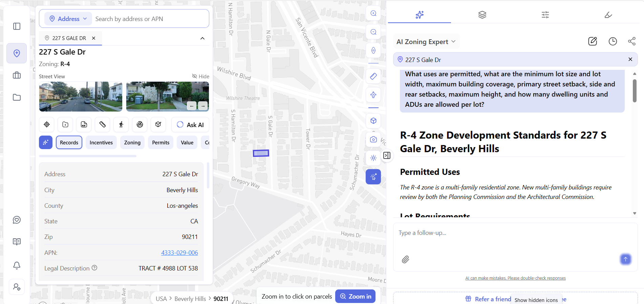644x304 pixels.
Task: Select the Incentives tab
Action: click(101, 143)
